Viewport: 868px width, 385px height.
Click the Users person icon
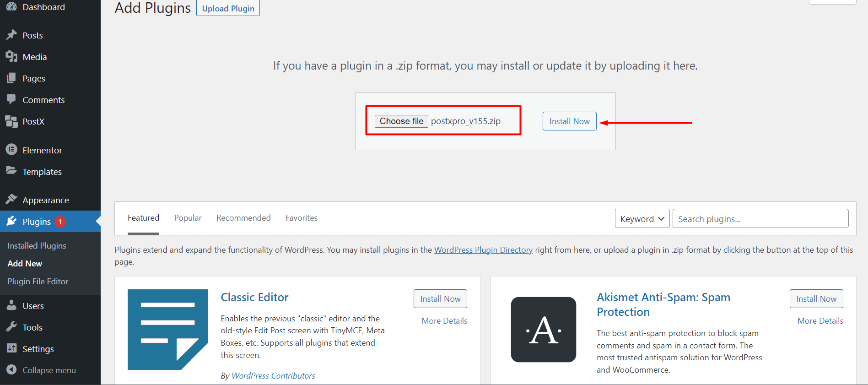[x=11, y=305]
